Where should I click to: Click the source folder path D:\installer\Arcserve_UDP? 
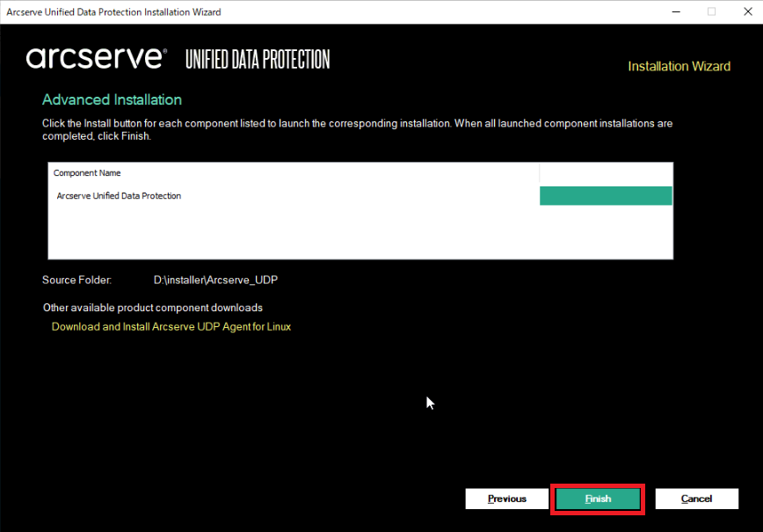point(215,280)
